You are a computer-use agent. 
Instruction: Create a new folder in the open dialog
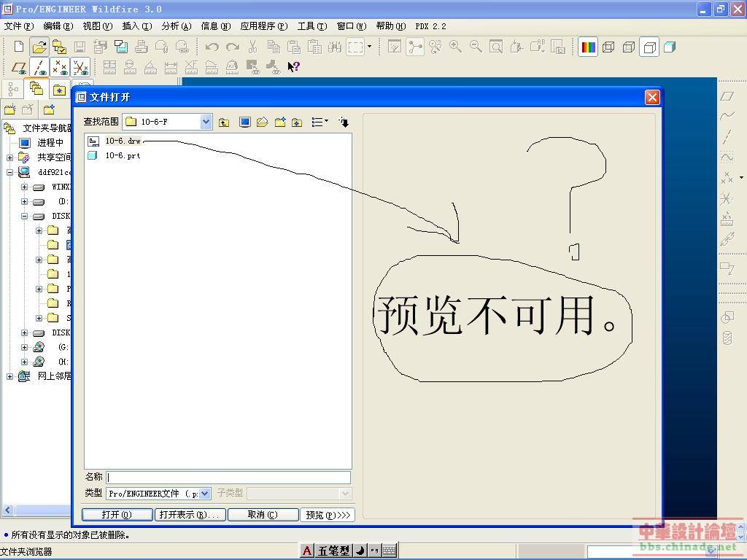click(x=280, y=122)
